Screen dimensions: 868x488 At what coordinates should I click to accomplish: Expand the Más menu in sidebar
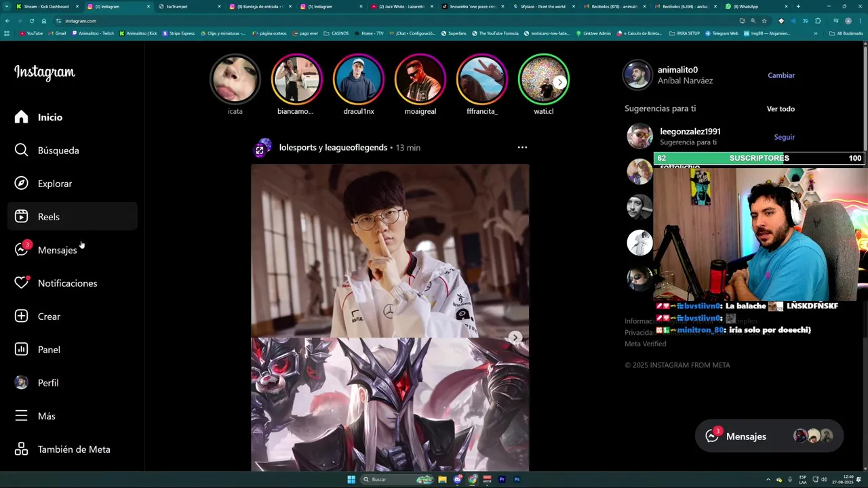pyautogui.click(x=72, y=416)
